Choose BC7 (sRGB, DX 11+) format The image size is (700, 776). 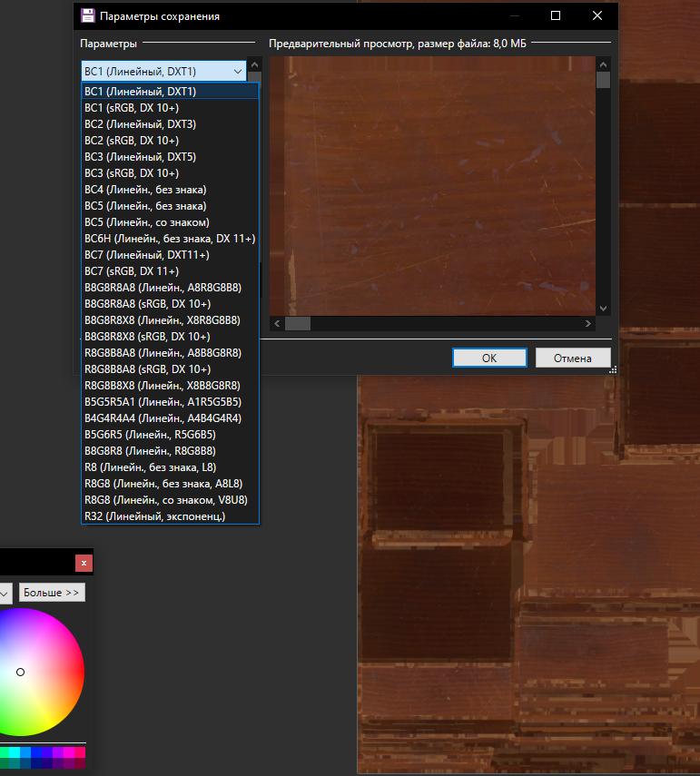tap(132, 271)
